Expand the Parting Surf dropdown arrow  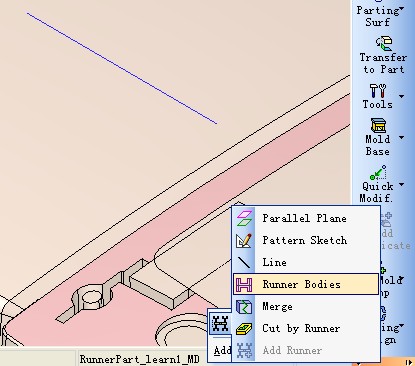pos(401,8)
